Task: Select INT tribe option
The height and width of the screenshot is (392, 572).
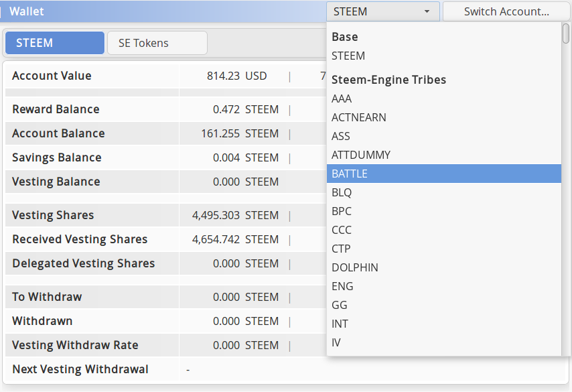Action: click(443, 324)
